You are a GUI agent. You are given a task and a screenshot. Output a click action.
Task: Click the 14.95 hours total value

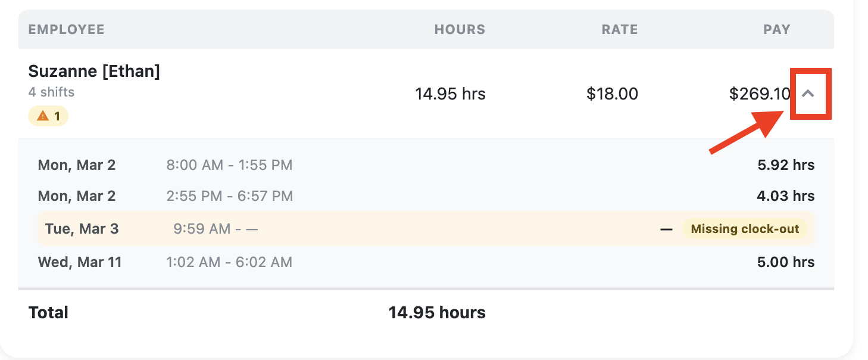437,312
